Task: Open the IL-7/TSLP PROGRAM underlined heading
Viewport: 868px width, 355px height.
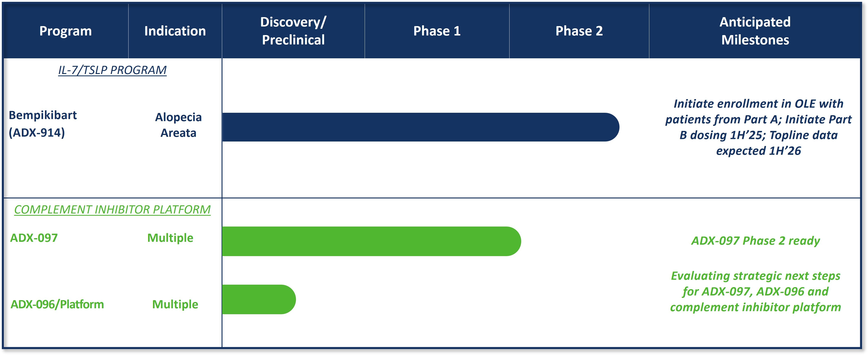Action: 112,70
